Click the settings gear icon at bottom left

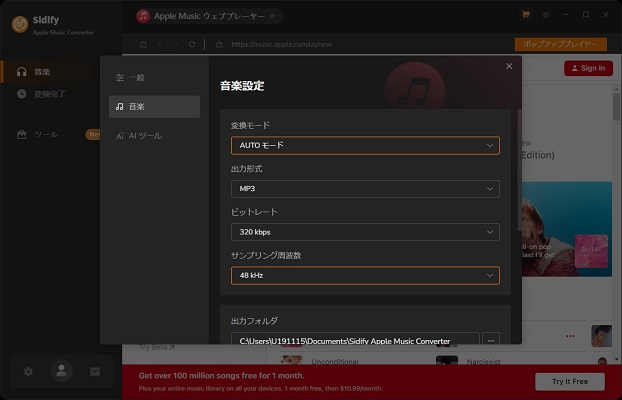[x=28, y=372]
